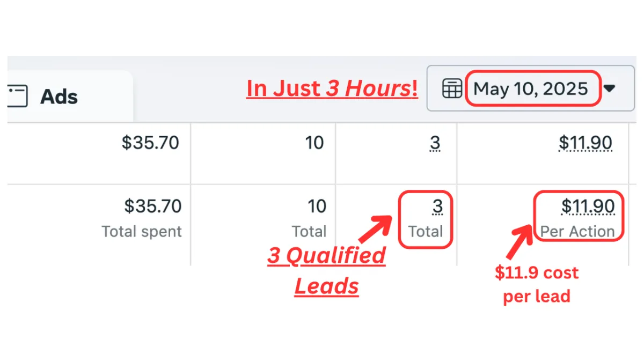Click the '$11.9 cost per lead' caption
Image resolution: width=644 pixels, height=362 pixels.
click(x=537, y=284)
